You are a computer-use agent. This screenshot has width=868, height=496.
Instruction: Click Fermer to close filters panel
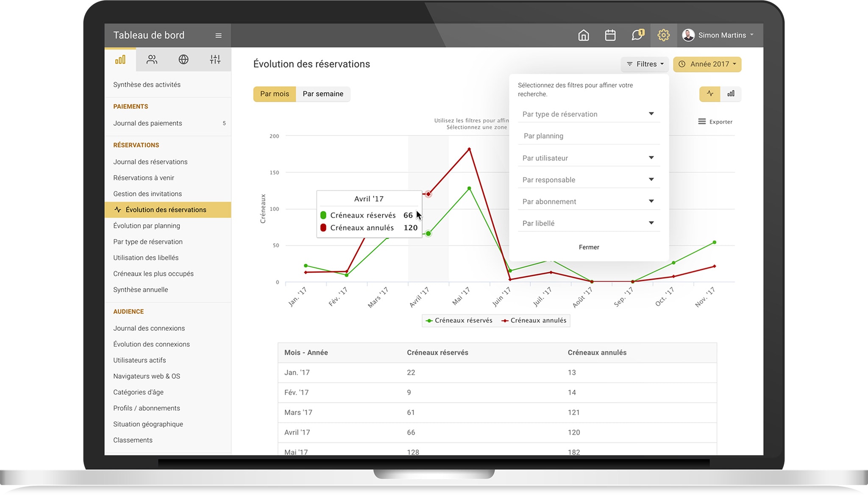pyautogui.click(x=589, y=247)
